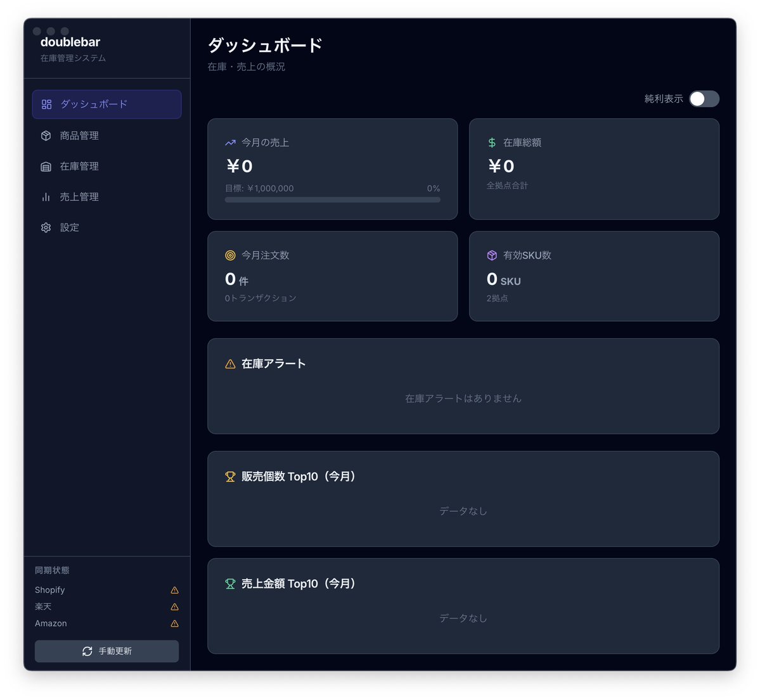This screenshot has width=760, height=700.
Task: Click the 在庫管理 warehouse icon
Action: click(46, 167)
